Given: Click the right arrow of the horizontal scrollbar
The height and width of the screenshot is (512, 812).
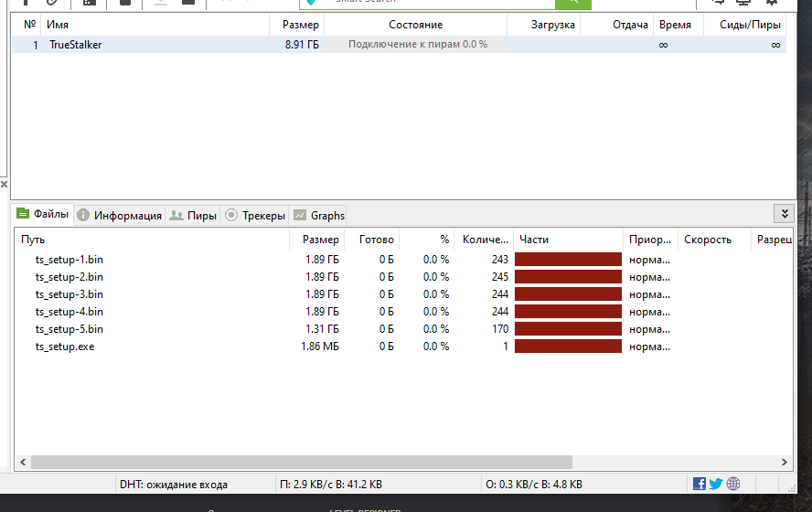Looking at the screenshot, I should (784, 462).
